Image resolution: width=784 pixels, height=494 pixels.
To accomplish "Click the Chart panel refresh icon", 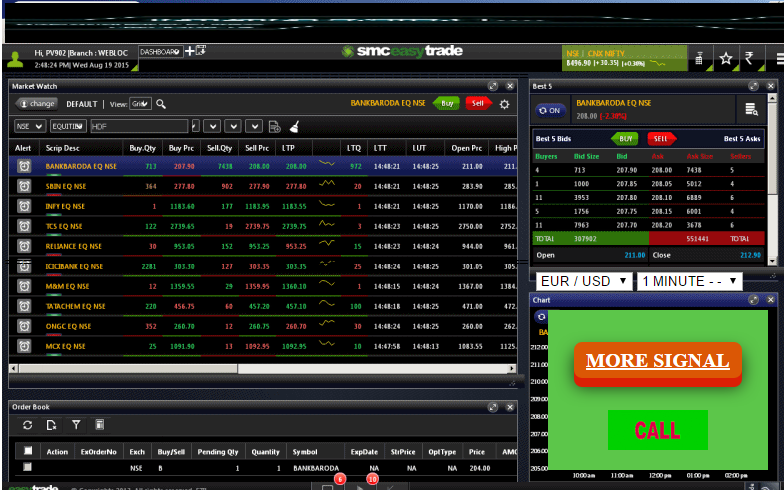I will click(542, 316).
